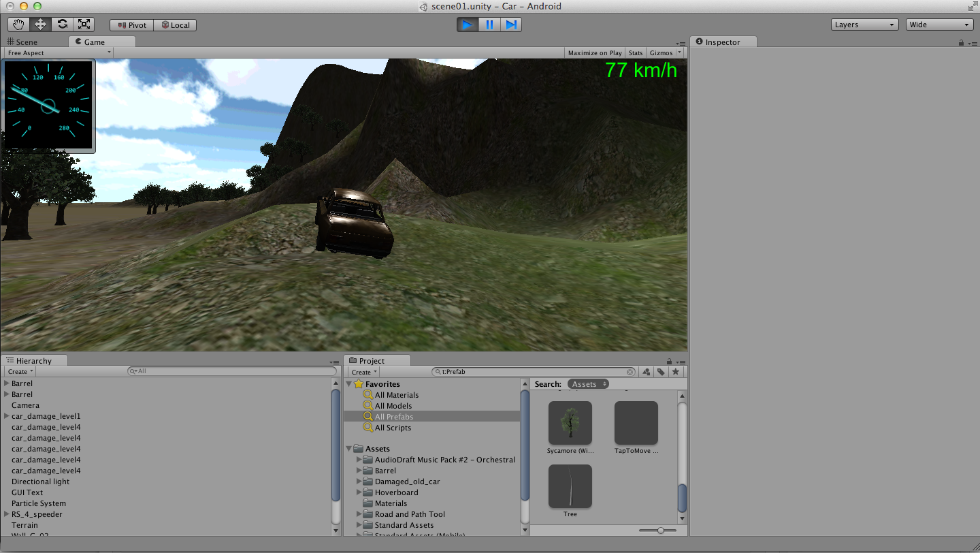Viewport: 980px width, 553px height.
Task: Open search by label tag icon
Action: [x=661, y=372]
